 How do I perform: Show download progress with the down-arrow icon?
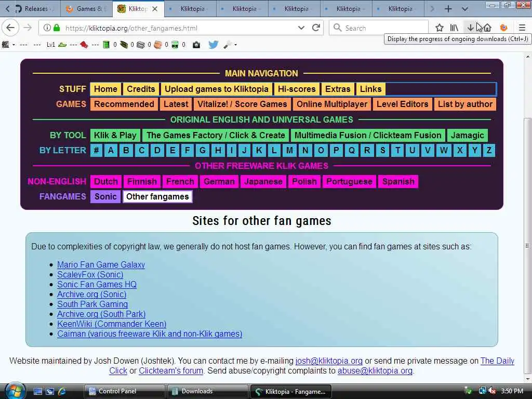(x=471, y=28)
